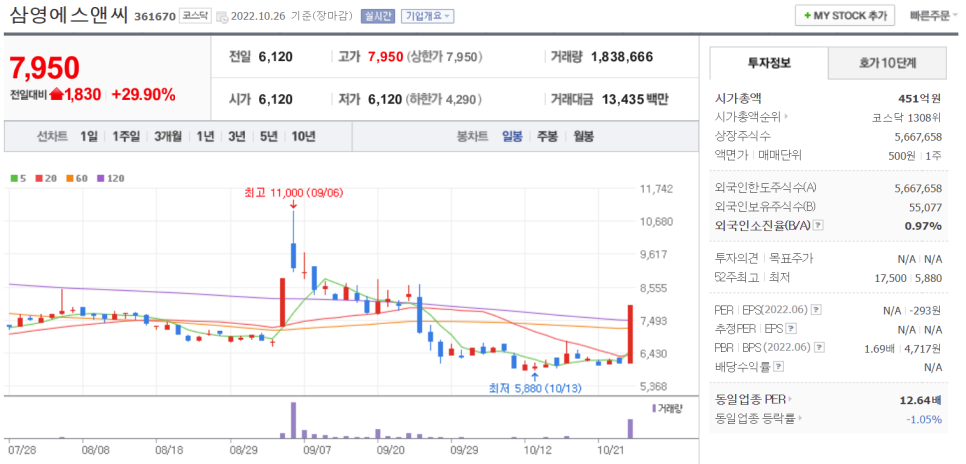Open the 빠른주문 dropdown
The height and width of the screenshot is (464, 966).
pos(933,16)
